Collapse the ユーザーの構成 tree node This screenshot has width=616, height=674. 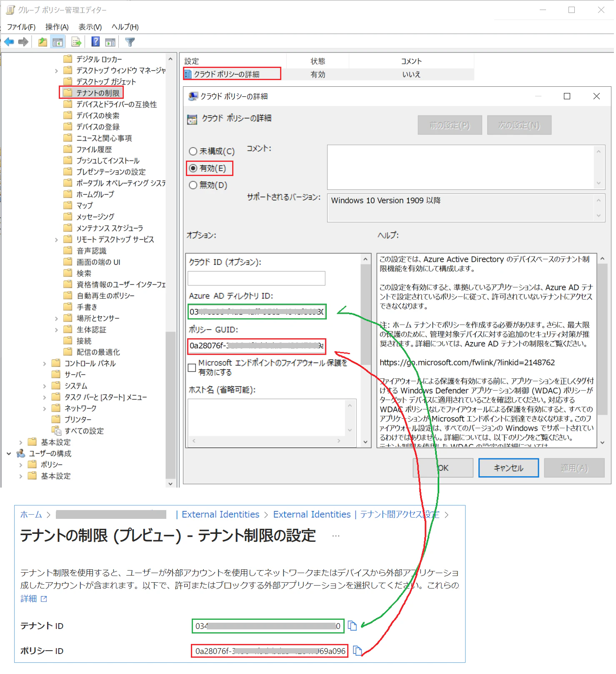click(9, 453)
